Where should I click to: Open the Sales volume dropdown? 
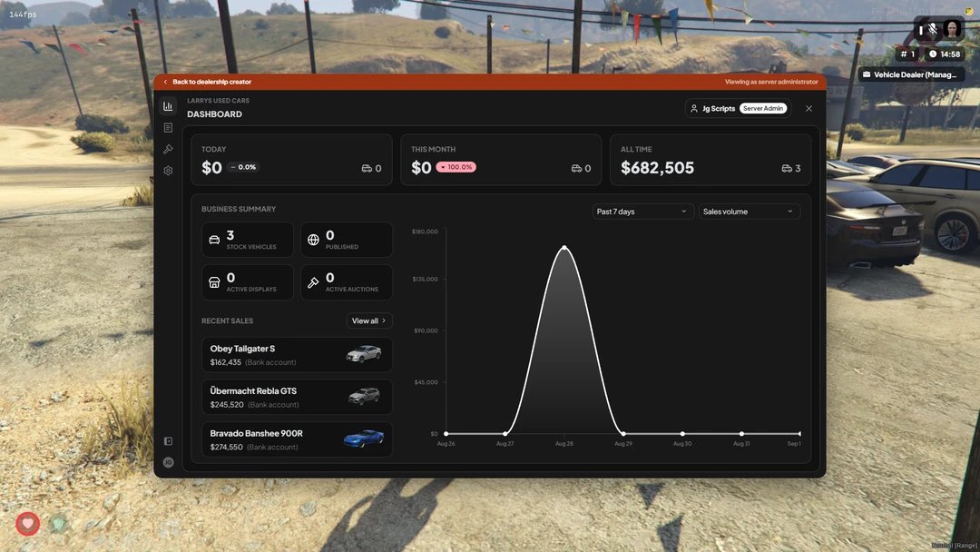749,212
